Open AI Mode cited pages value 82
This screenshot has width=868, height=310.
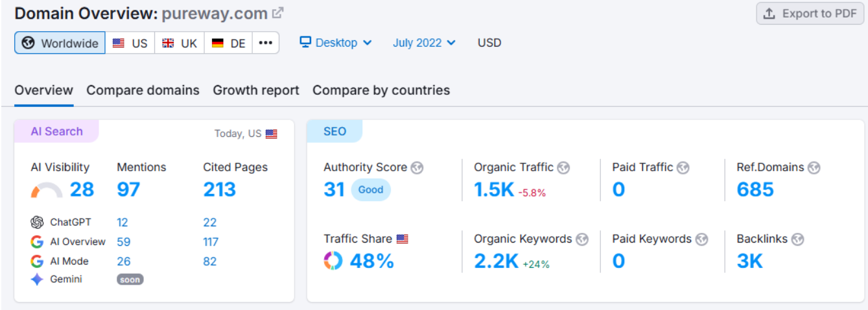point(210,261)
